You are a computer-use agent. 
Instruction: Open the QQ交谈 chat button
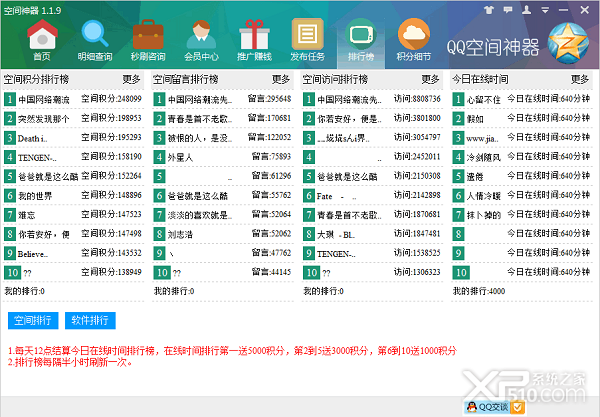click(x=494, y=407)
